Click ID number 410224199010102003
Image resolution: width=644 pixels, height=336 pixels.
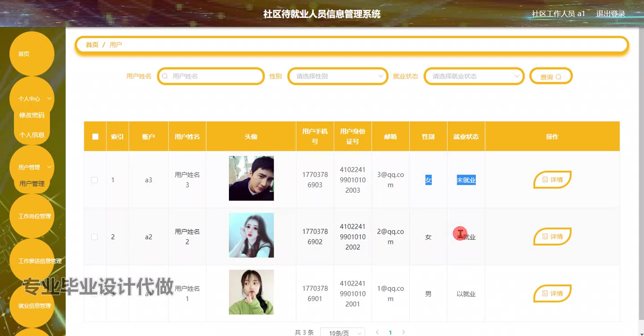[x=353, y=180]
